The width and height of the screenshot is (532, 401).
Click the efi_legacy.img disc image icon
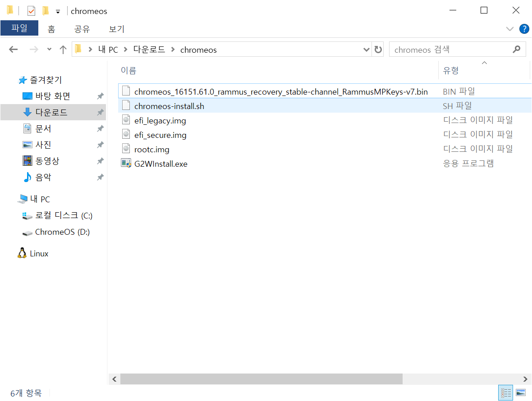coord(126,120)
